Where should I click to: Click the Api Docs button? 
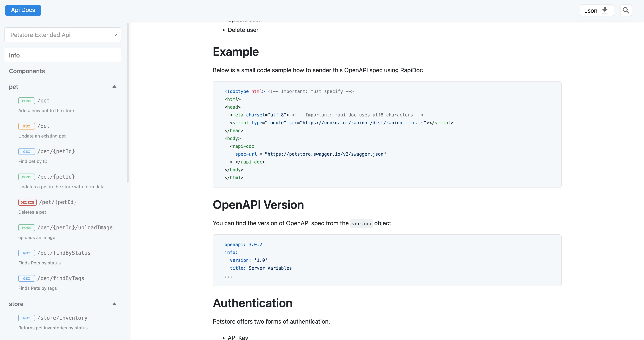point(23,10)
